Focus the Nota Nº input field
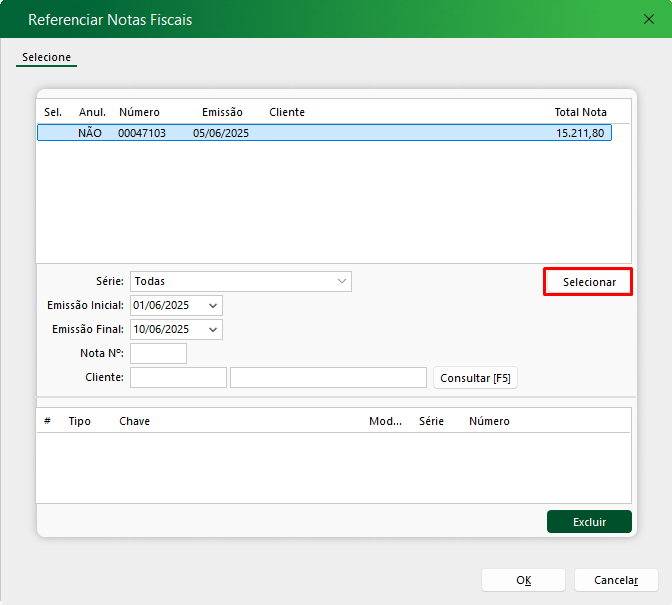 click(x=158, y=353)
